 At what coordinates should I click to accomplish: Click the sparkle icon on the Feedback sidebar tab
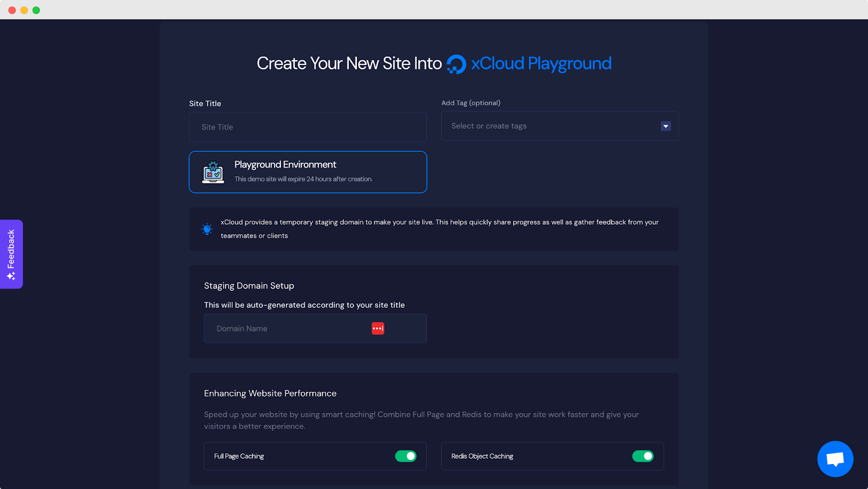pos(11,275)
